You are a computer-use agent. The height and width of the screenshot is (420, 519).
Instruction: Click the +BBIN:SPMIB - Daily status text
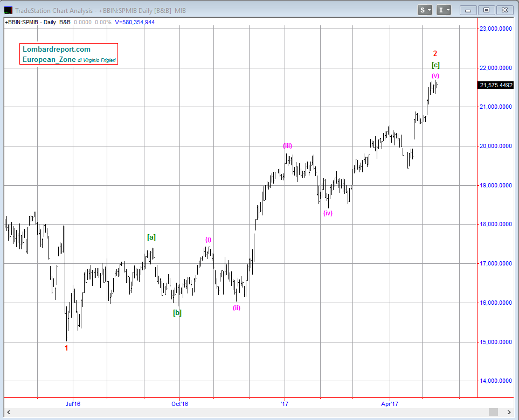point(31,22)
